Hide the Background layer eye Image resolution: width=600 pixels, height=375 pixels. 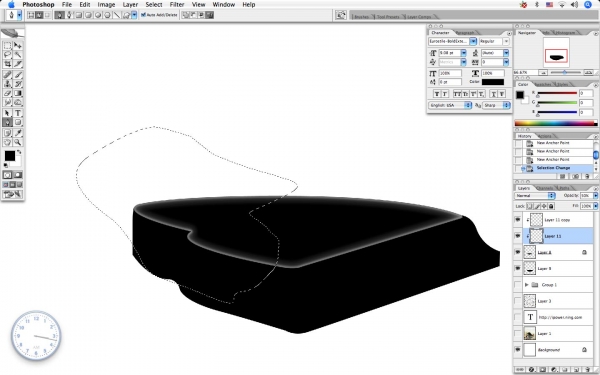tap(518, 350)
